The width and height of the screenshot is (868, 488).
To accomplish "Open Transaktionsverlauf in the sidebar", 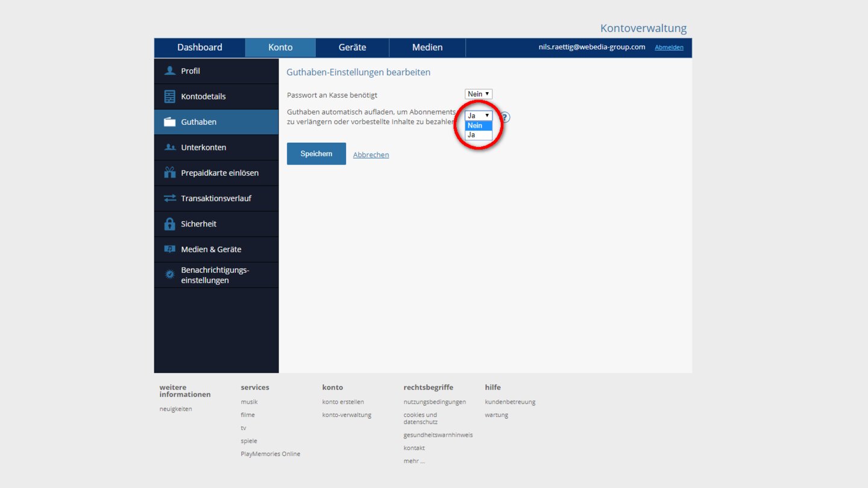I will [x=216, y=198].
